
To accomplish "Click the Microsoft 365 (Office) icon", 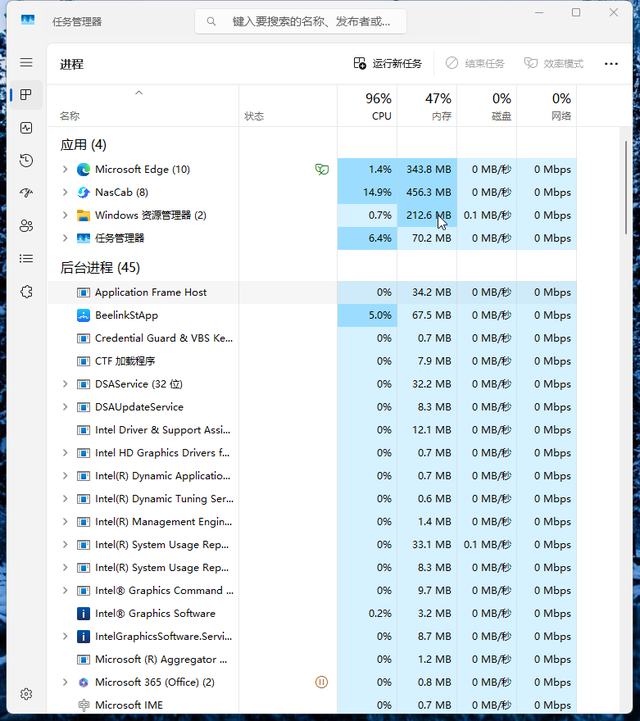I will click(x=83, y=682).
